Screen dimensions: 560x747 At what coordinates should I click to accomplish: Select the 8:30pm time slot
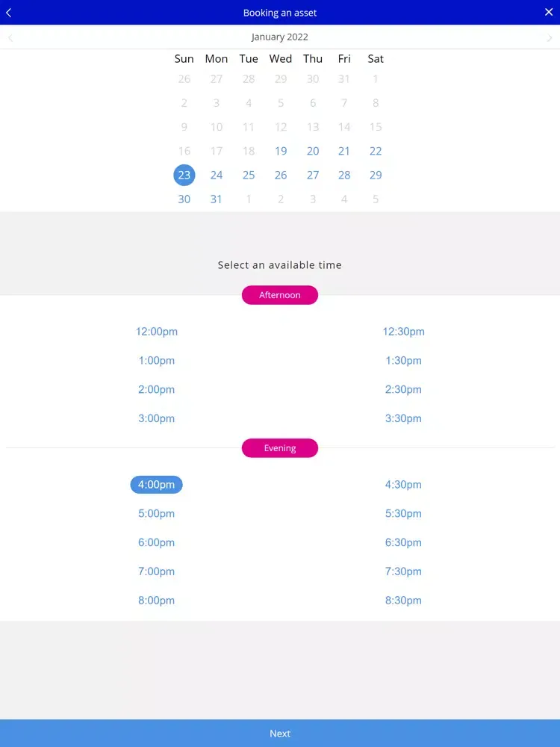[403, 601]
